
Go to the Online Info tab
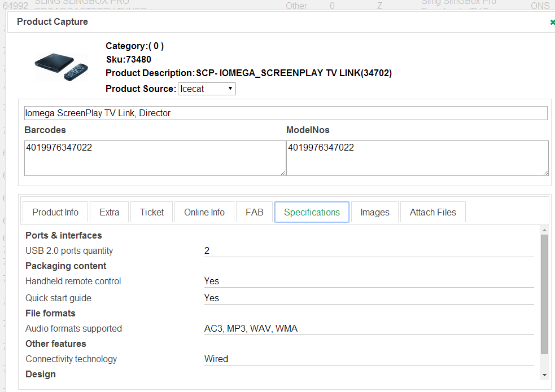[204, 212]
